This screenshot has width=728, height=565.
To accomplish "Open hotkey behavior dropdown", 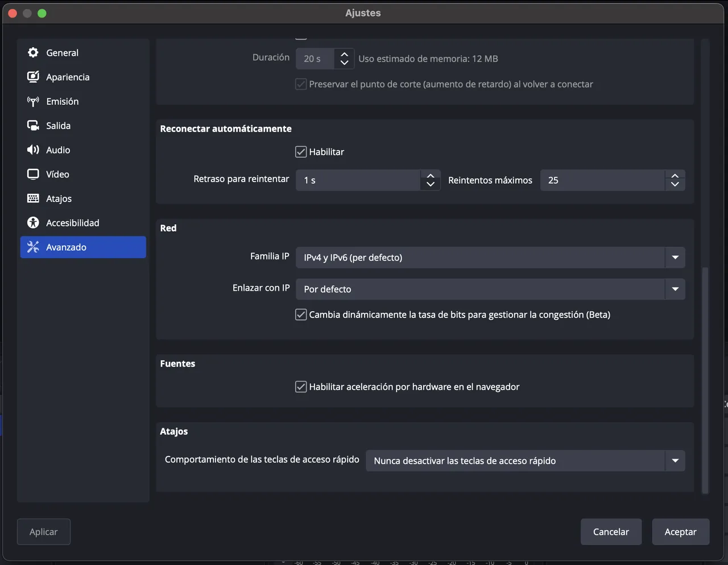I will point(526,460).
